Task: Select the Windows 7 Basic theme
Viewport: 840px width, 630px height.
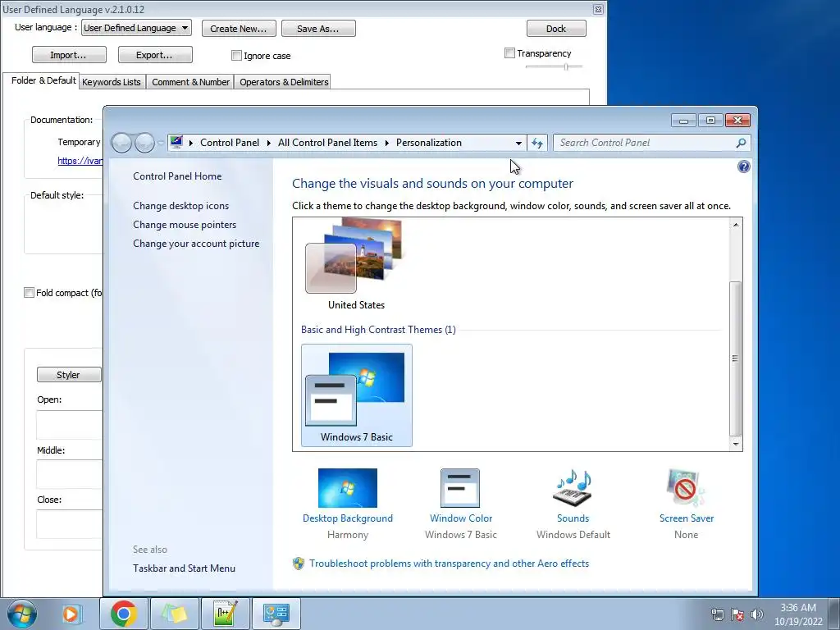Action: pos(357,395)
